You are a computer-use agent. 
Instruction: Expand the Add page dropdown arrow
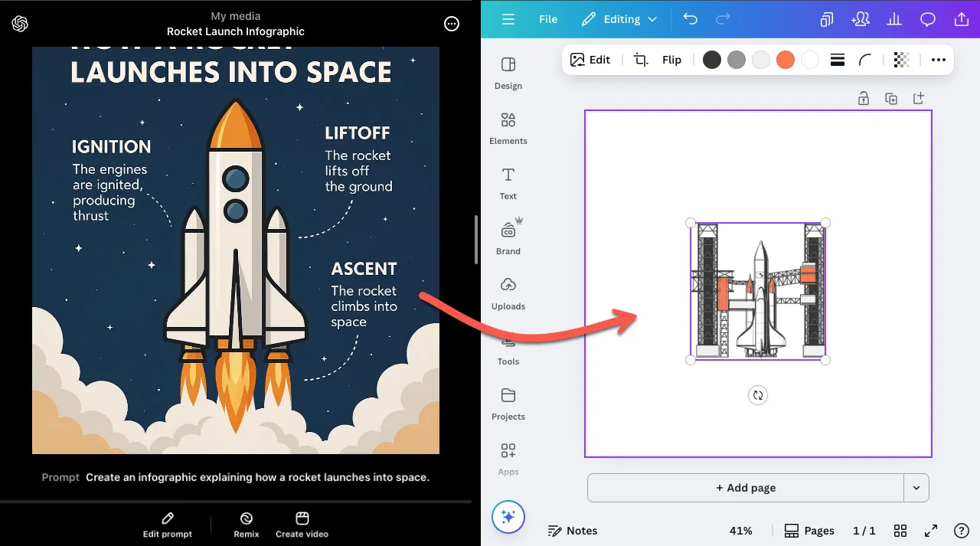(x=916, y=488)
